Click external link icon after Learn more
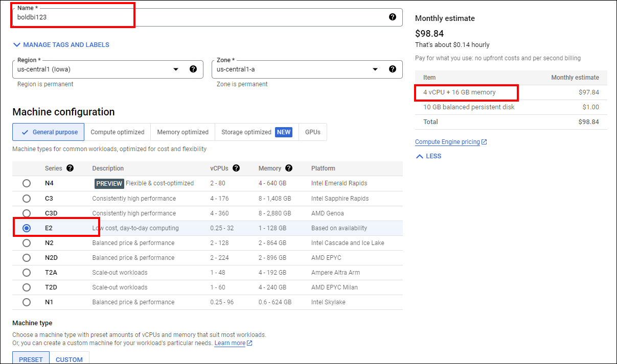 click(249, 343)
